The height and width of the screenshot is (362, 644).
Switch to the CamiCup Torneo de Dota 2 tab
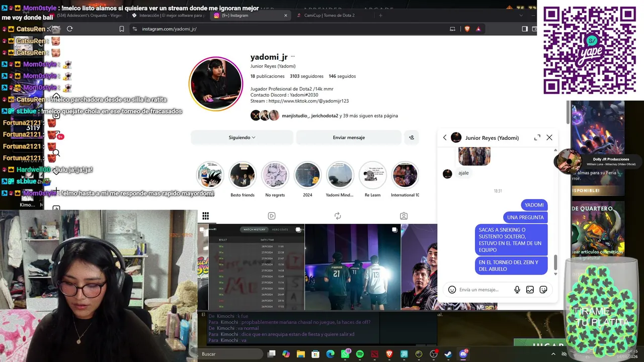pos(332,15)
